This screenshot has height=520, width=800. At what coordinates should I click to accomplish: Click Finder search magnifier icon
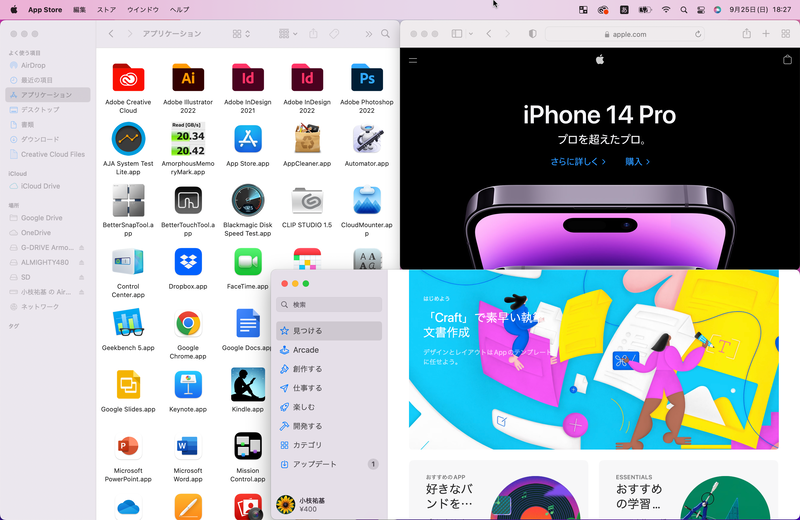(x=385, y=34)
